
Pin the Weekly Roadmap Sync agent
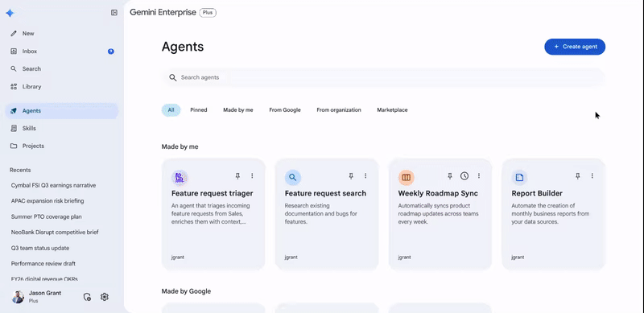[x=450, y=175]
